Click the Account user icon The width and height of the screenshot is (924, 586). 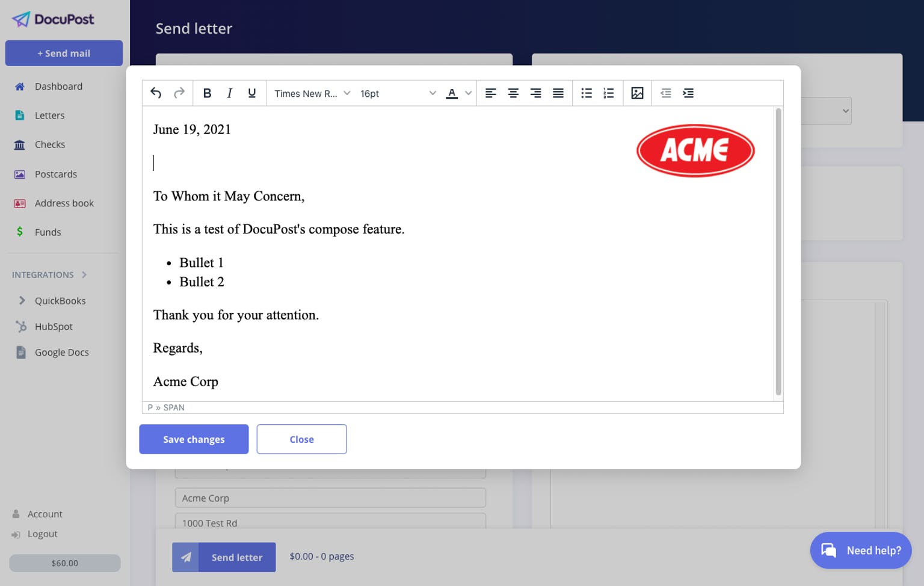[16, 514]
